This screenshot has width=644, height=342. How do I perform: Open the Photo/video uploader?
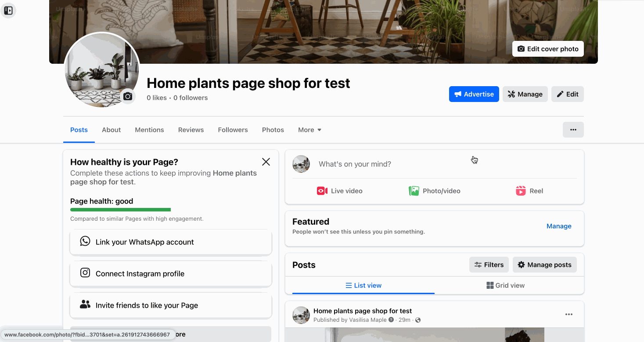(x=434, y=191)
